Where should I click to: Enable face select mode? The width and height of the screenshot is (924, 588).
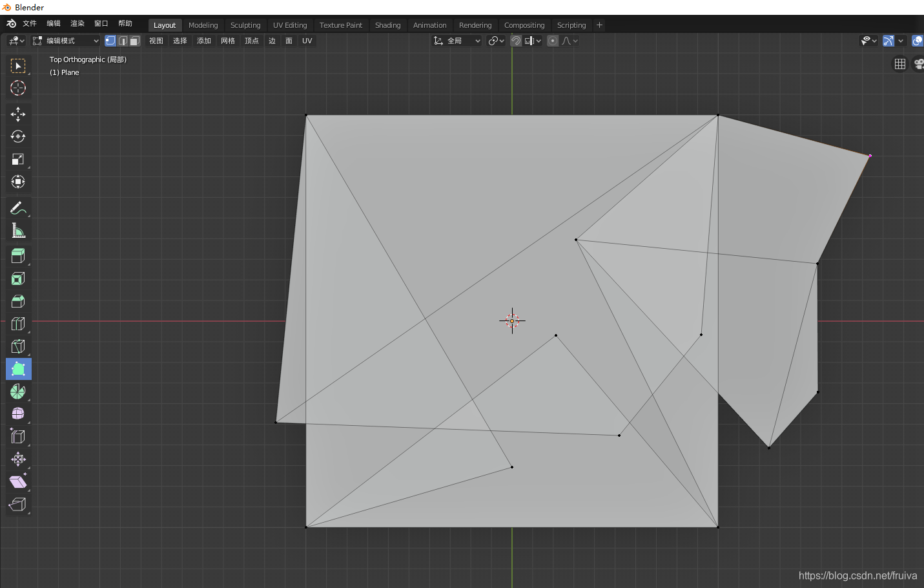135,41
